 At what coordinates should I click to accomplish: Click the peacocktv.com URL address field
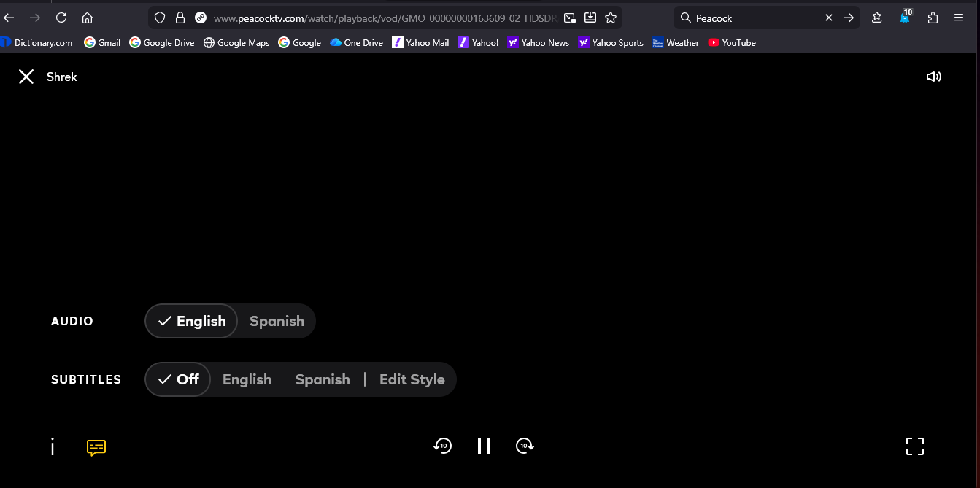point(385,18)
